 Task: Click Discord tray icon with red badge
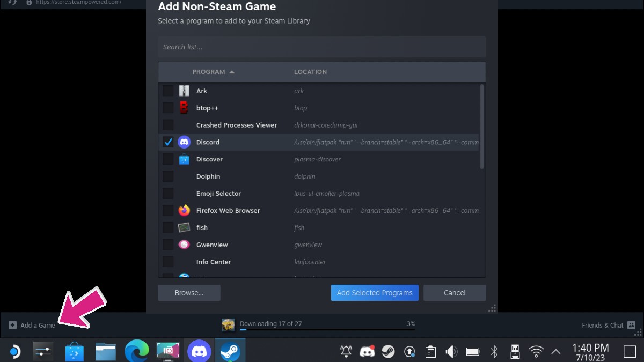tap(367, 352)
